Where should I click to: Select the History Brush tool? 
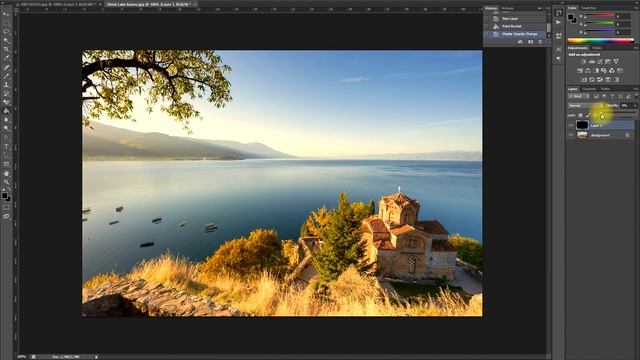6,93
